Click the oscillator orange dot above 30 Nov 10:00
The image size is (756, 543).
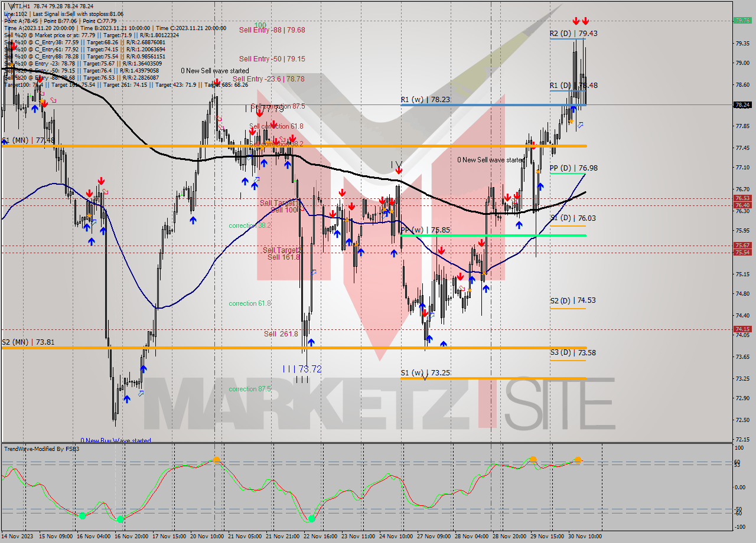tap(578, 460)
